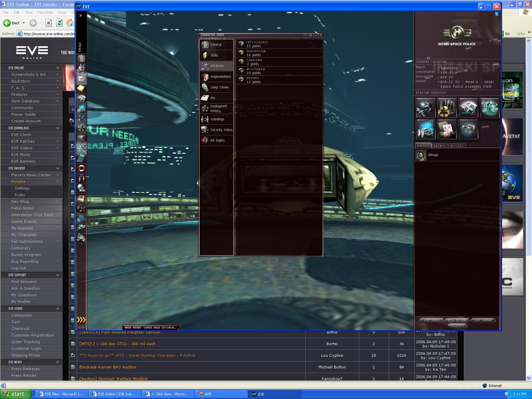Open the Favorites menu in Internet Explorer
Image resolution: width=532 pixels, height=399 pixels.
tap(45, 12)
